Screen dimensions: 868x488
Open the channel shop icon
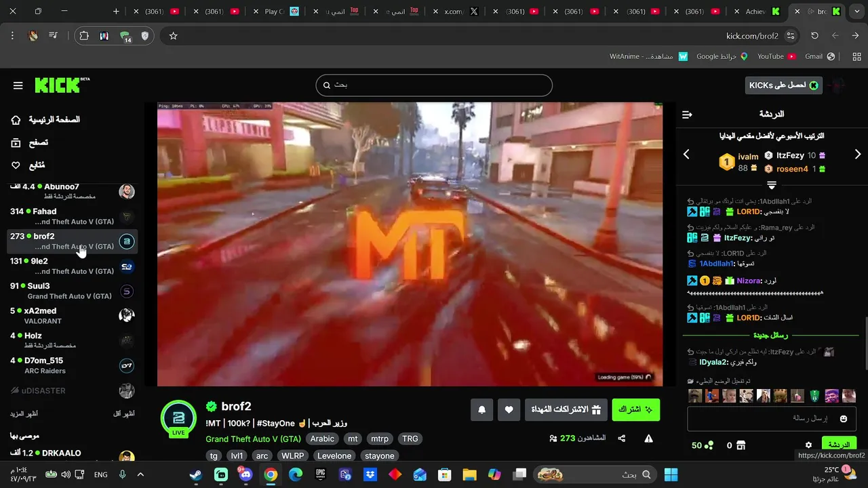[x=741, y=445]
